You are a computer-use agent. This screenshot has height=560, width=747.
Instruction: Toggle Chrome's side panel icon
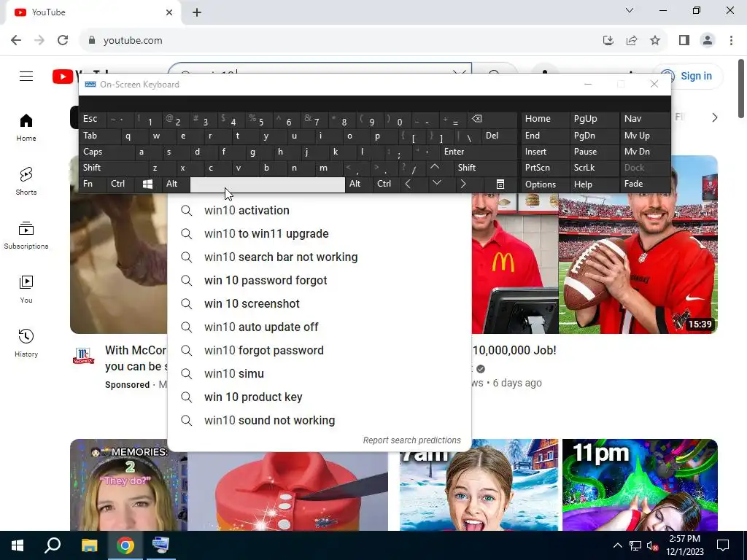684,41
